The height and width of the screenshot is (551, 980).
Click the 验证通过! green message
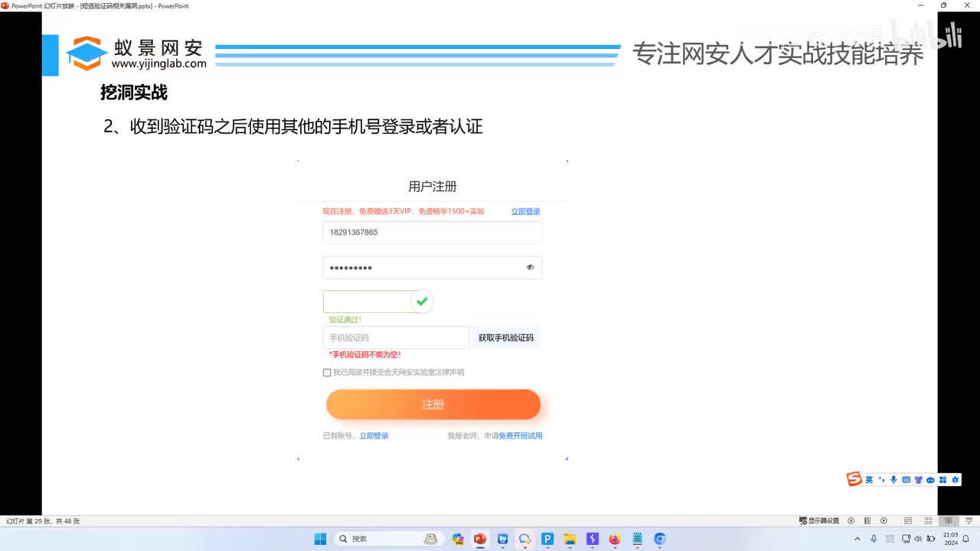(x=345, y=319)
